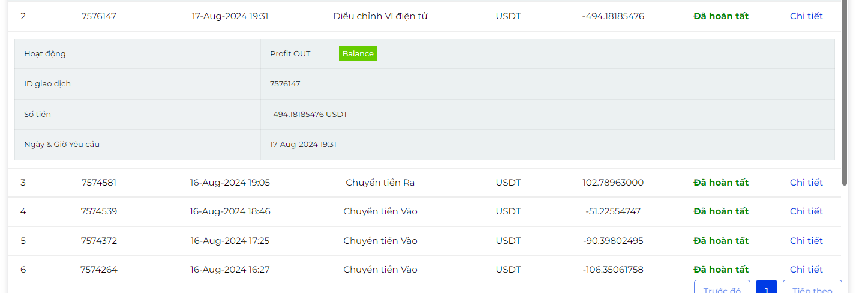
Task: Open Chi tiết for transaction 7574539
Action: point(806,211)
